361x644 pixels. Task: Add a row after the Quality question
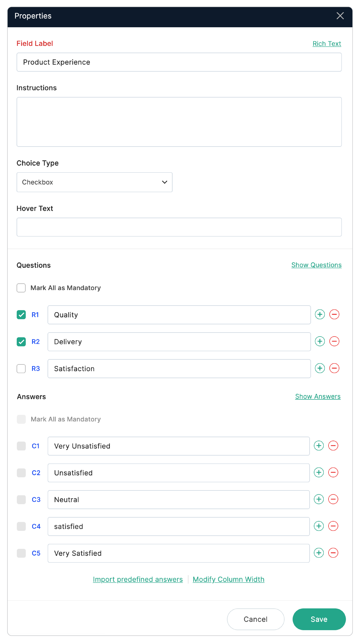point(319,314)
